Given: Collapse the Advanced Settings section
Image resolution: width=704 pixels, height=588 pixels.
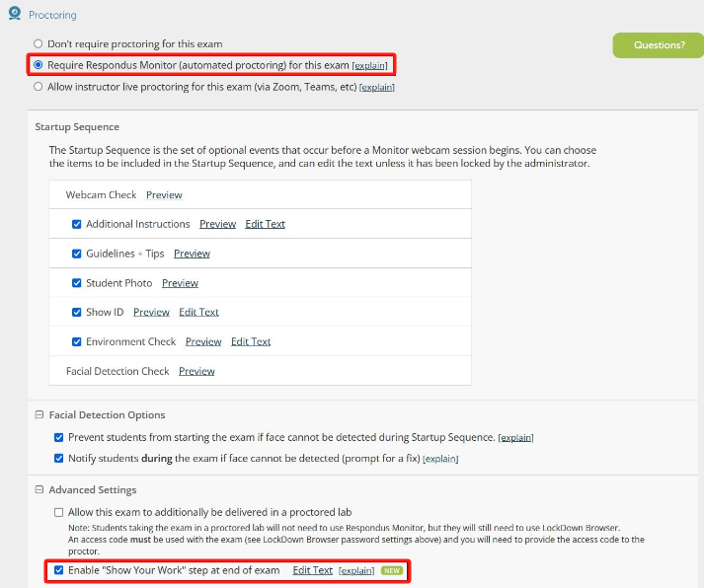Looking at the screenshot, I should (39, 489).
